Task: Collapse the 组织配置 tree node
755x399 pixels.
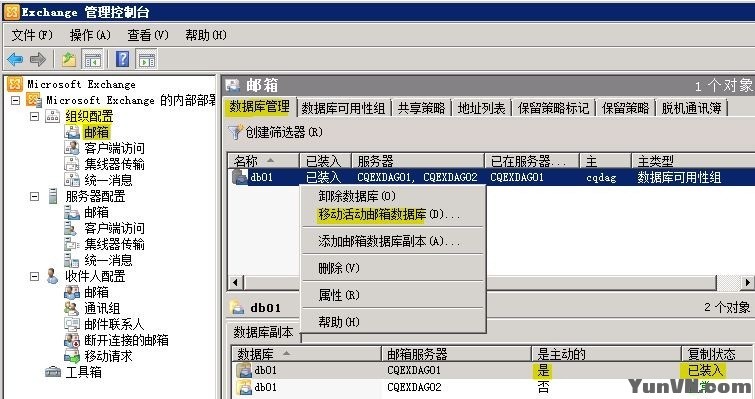Action: click(34, 116)
